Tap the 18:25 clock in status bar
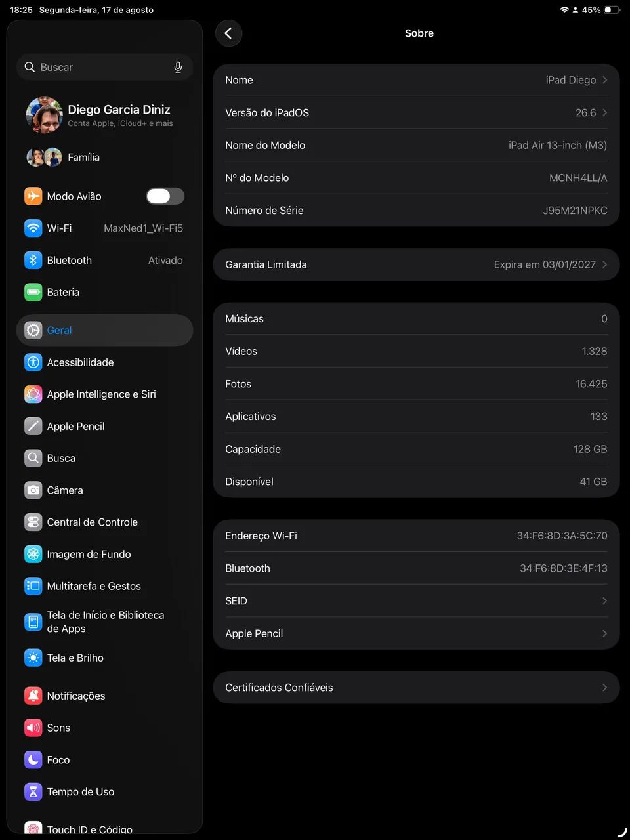Viewport: 630px width, 840px height. point(21,10)
